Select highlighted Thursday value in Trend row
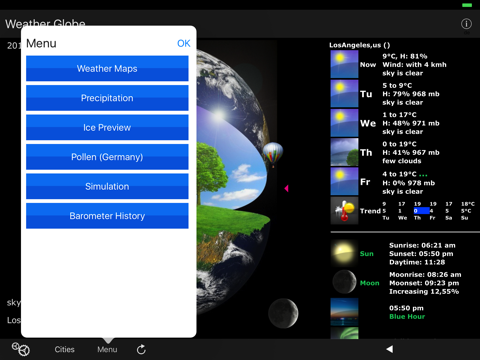Image resolution: width=480 pixels, height=360 pixels. [421, 211]
